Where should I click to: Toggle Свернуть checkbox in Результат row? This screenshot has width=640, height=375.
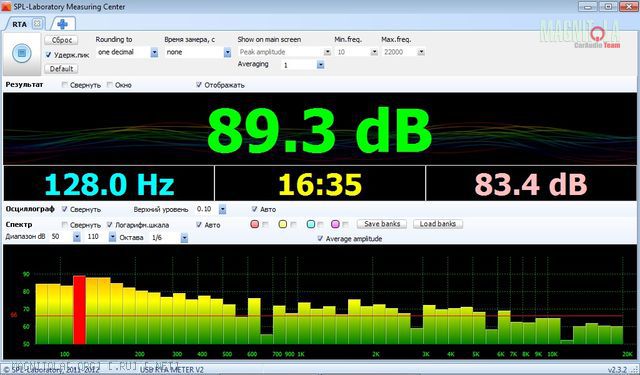(64, 84)
